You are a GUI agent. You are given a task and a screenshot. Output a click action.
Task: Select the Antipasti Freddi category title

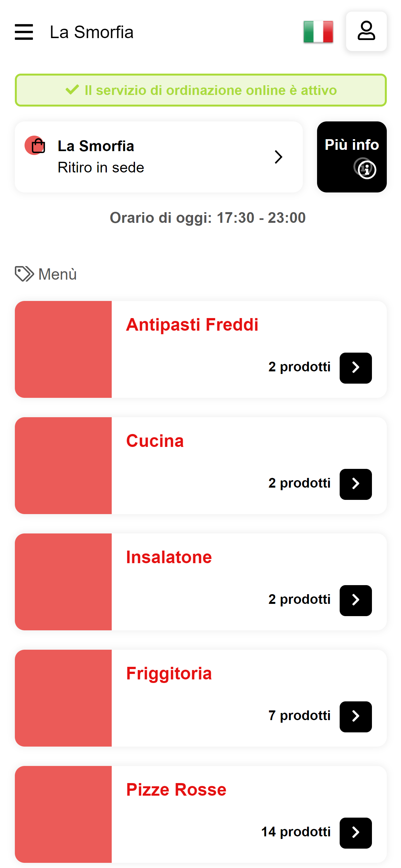192,325
